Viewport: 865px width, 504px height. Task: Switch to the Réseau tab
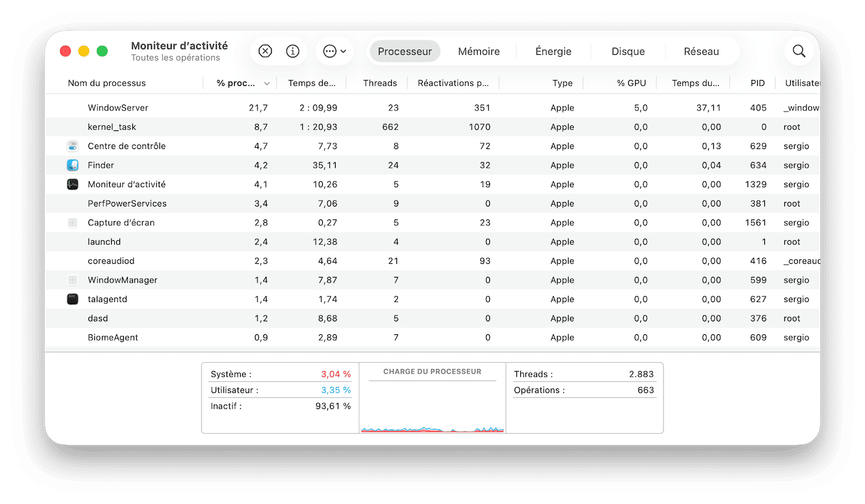[701, 52]
